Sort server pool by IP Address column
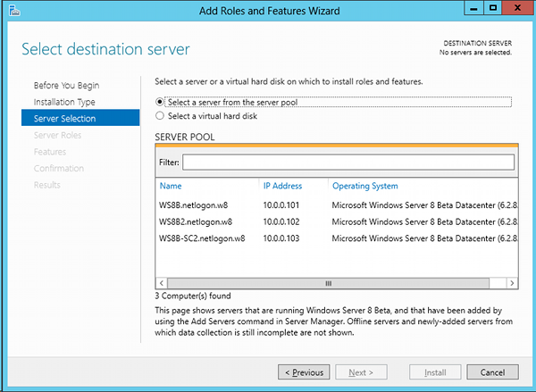This screenshot has height=392, width=536. point(282,186)
